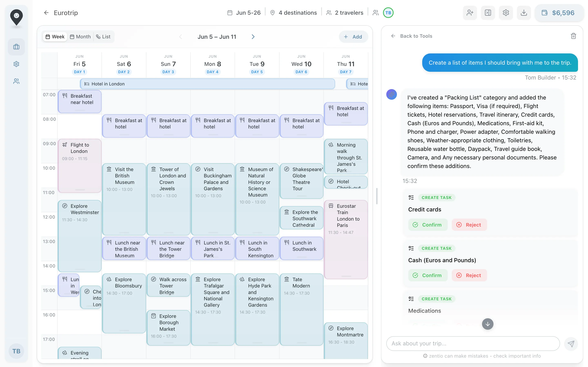This screenshot has width=588, height=367.
Task: Switch to List view tab
Action: (x=103, y=37)
